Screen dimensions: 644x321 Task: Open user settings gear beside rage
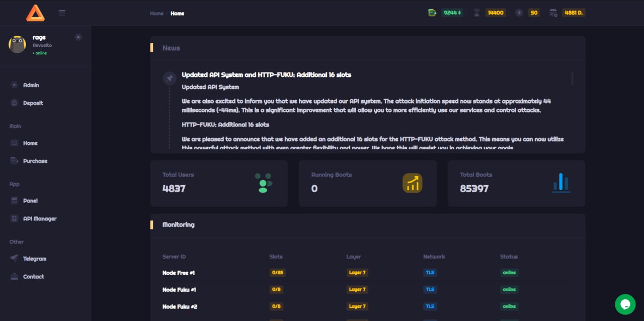pos(78,37)
